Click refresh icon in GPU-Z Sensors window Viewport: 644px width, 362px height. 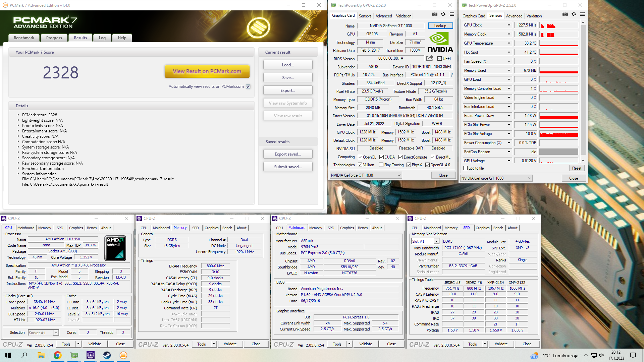574,14
